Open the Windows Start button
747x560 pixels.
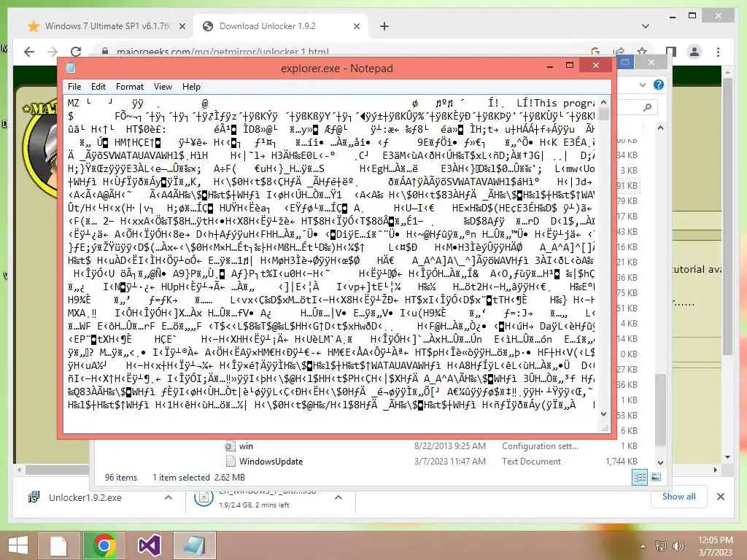coord(18,545)
